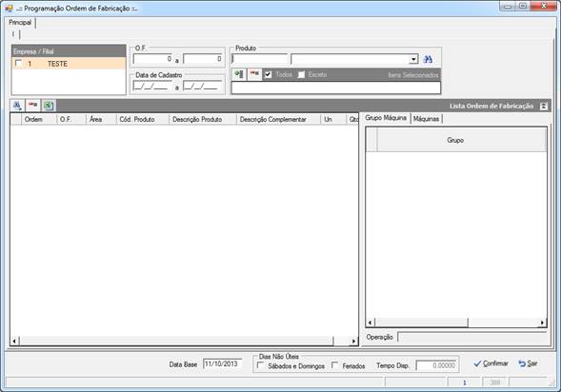The image size is (561, 392).
Task: Open the Principal tab
Action: pyautogui.click(x=20, y=23)
